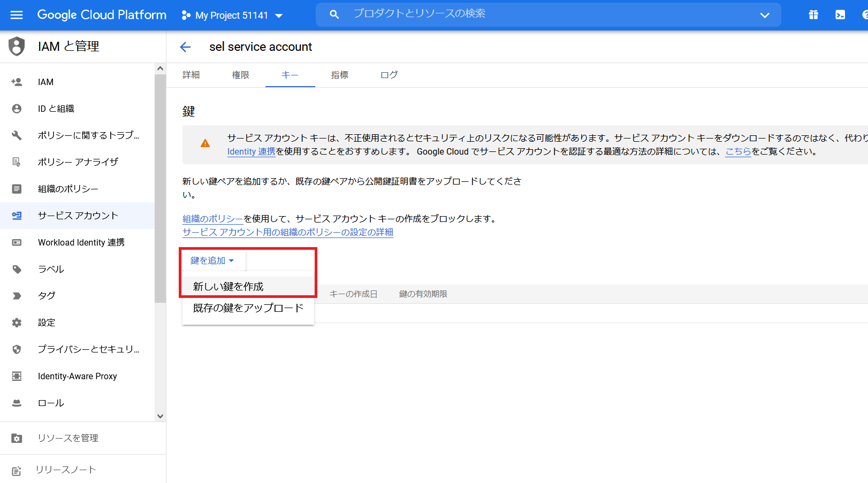Click the ID と組織 account icon

(x=17, y=109)
